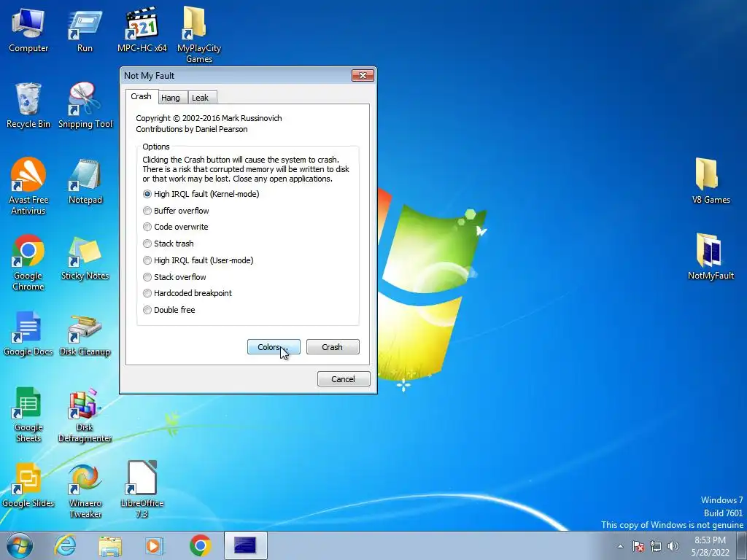This screenshot has width=747, height=560.
Task: Switch to the Crash tab
Action: pyautogui.click(x=141, y=96)
